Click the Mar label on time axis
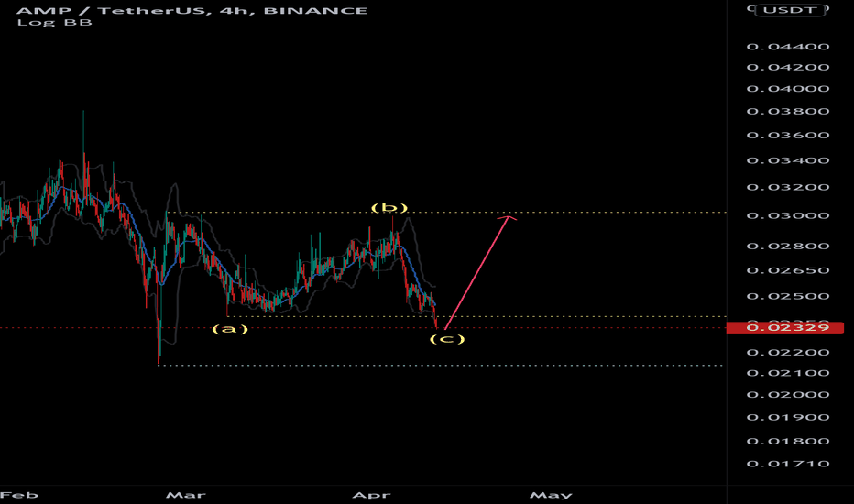Screen dimensions: 854x504 pyautogui.click(x=186, y=495)
